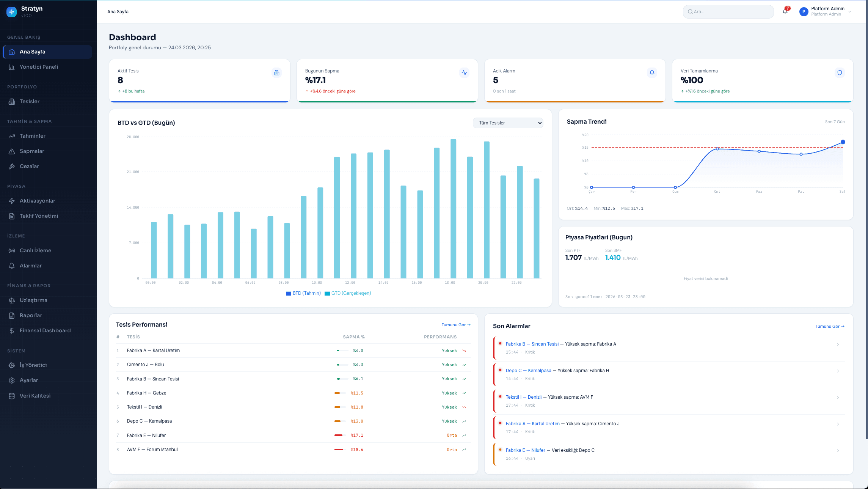
Task: Open Canlı İzleme in sidebar
Action: tap(35, 250)
